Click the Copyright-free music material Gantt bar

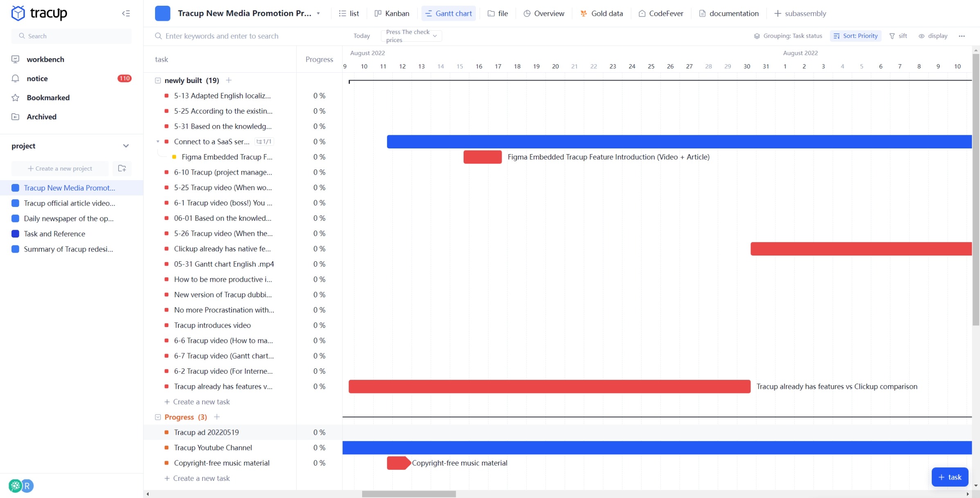(x=399, y=463)
